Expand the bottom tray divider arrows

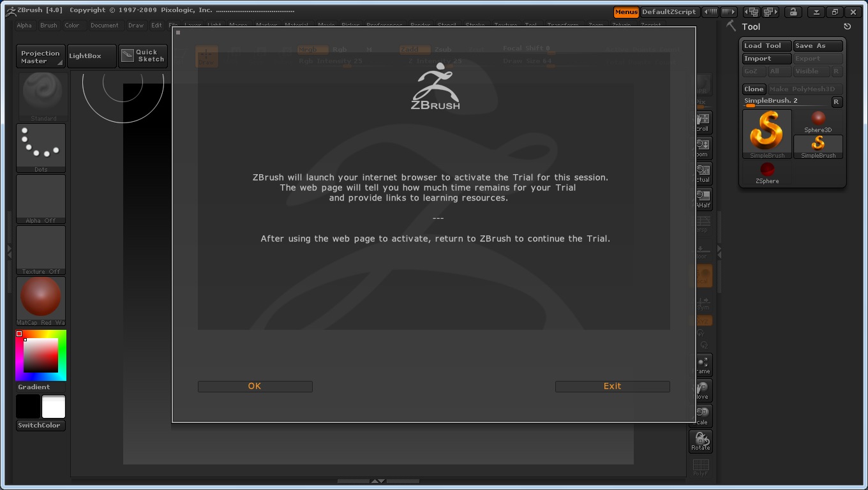pyautogui.click(x=378, y=481)
